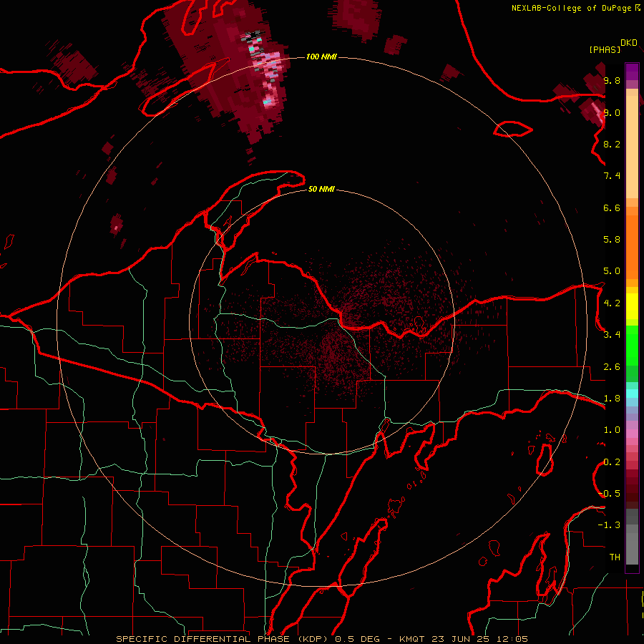
Task: Click the 5.8 legend value
Action: click(612, 240)
